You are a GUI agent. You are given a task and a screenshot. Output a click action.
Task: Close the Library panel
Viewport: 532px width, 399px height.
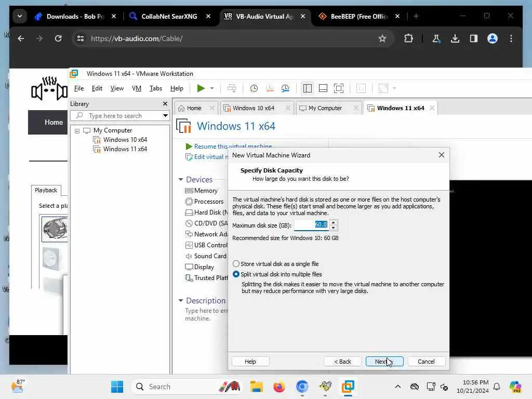[x=165, y=104]
